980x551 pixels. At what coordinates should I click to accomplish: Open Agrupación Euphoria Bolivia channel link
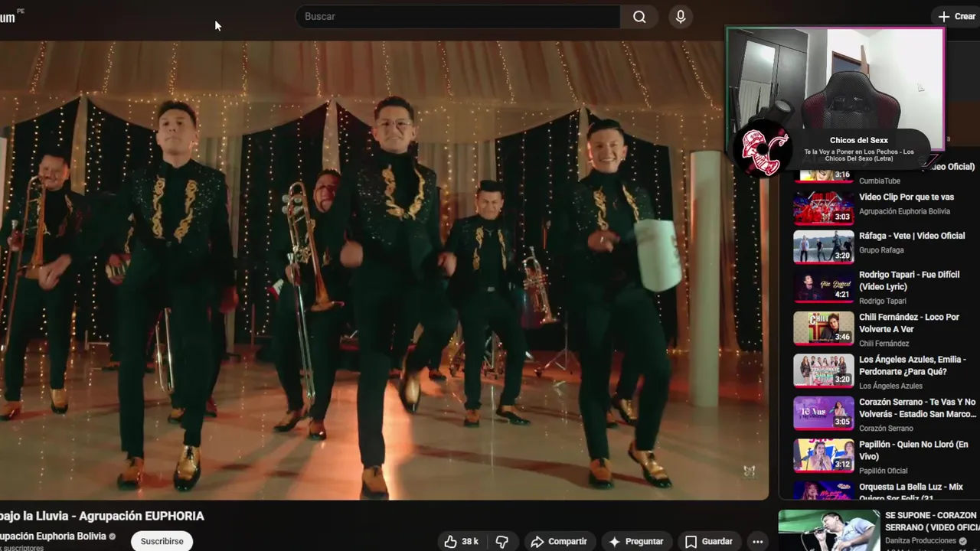tap(53, 536)
